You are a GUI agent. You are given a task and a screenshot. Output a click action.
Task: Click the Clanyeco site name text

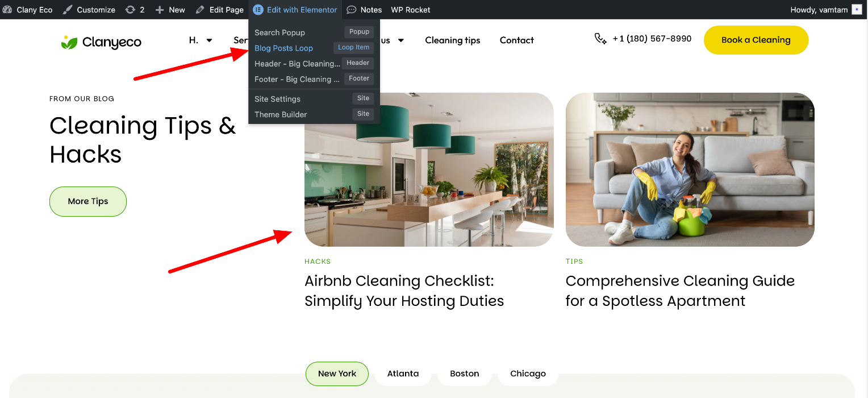pos(111,42)
